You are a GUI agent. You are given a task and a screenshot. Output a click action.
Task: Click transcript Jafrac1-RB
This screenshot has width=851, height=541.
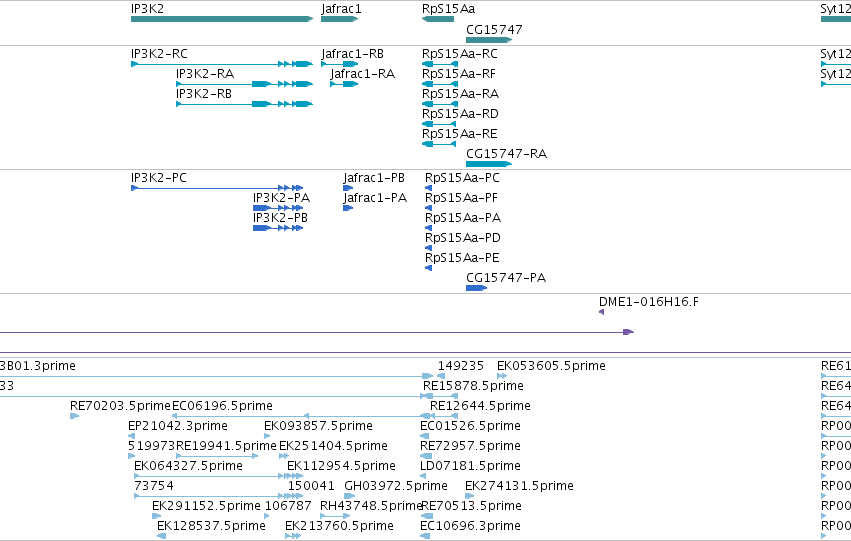click(x=340, y=64)
